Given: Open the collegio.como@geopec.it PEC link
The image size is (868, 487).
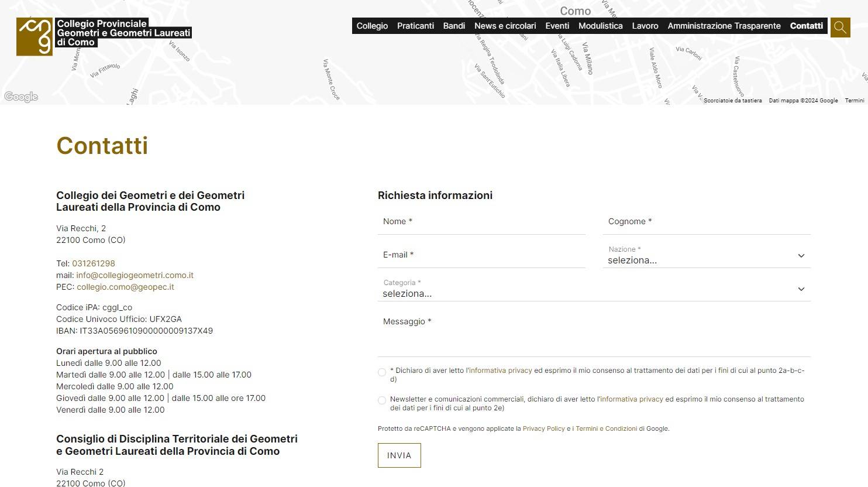Looking at the screenshot, I should coord(125,287).
